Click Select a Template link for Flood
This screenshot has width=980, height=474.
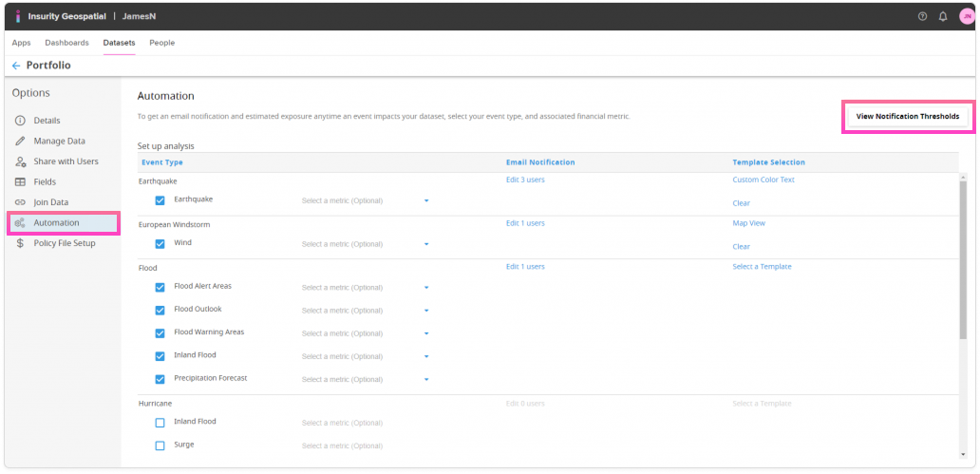[x=762, y=267]
